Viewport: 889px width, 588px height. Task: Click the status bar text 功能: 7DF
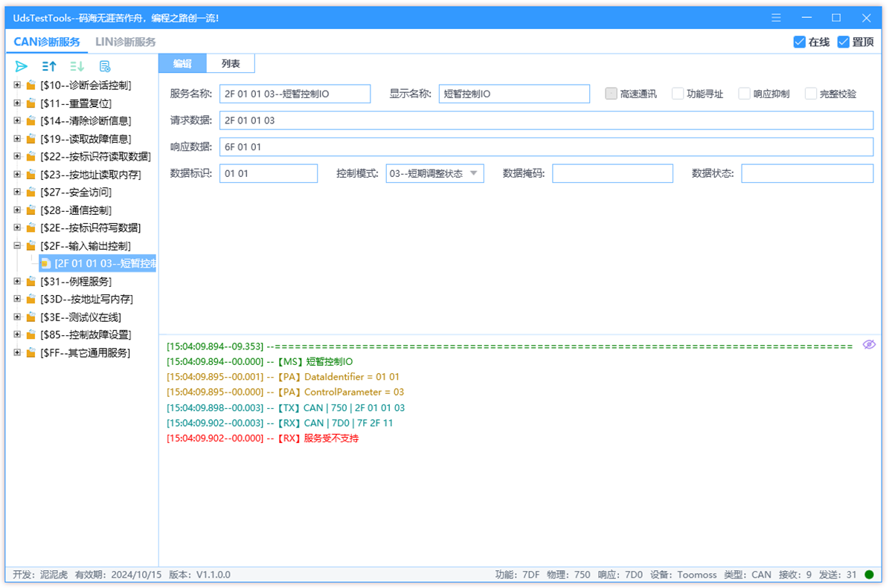(517, 575)
